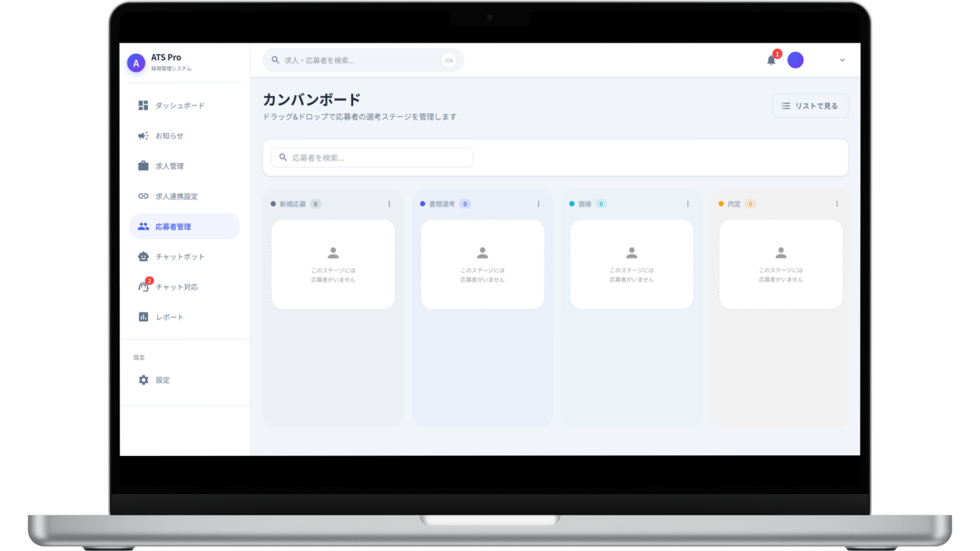Click the レポート chart icon

(143, 317)
